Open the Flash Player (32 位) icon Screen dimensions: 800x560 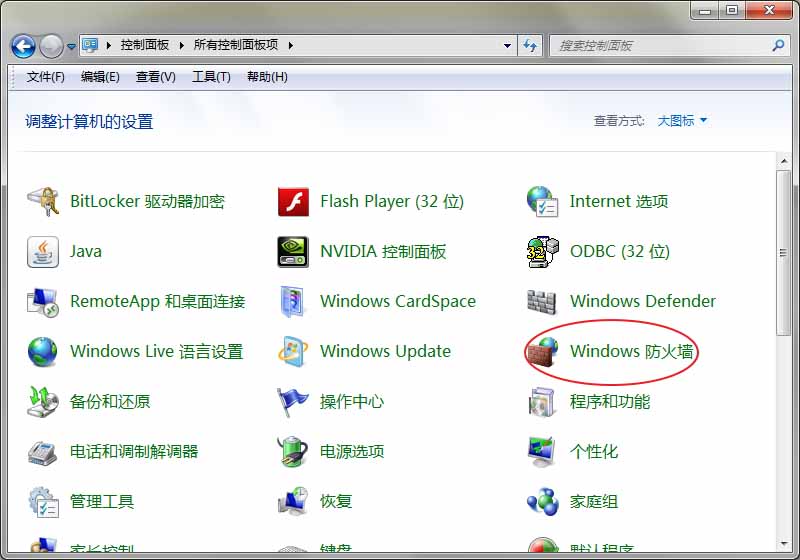click(x=293, y=201)
